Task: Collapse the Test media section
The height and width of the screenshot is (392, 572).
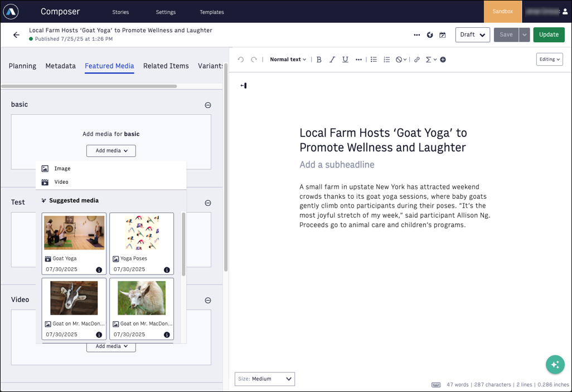Action: pos(208,203)
